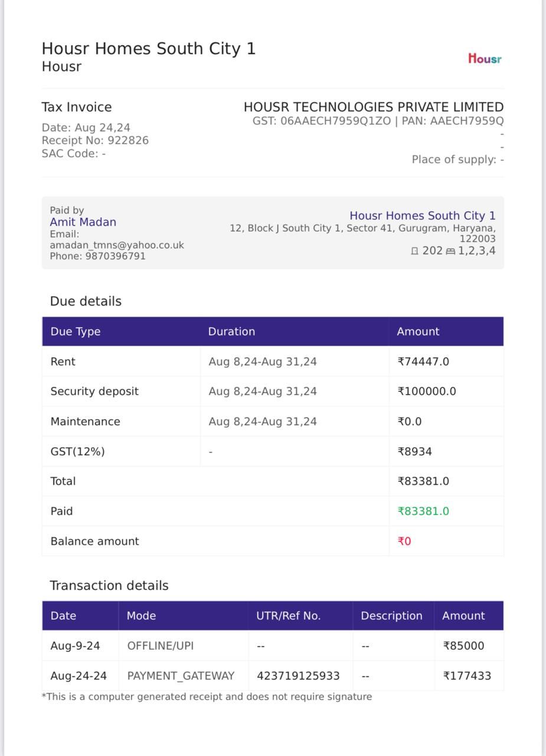Click the green Paid amount ₹83381.0

point(423,511)
